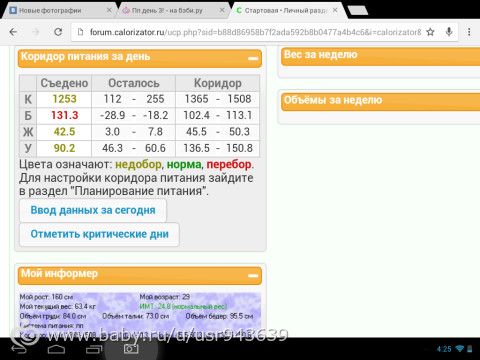Collapse the Коридор питания за день panel

(253, 58)
